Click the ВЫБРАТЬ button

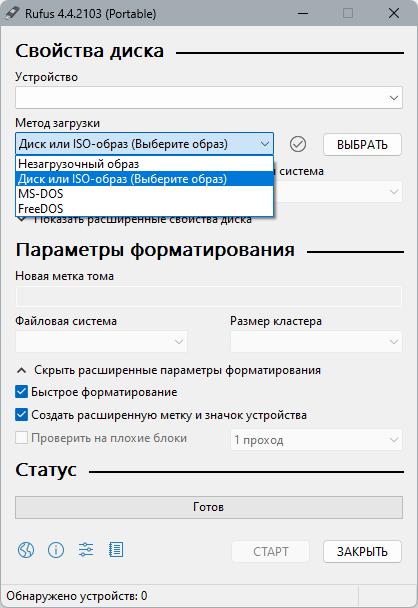tap(362, 145)
